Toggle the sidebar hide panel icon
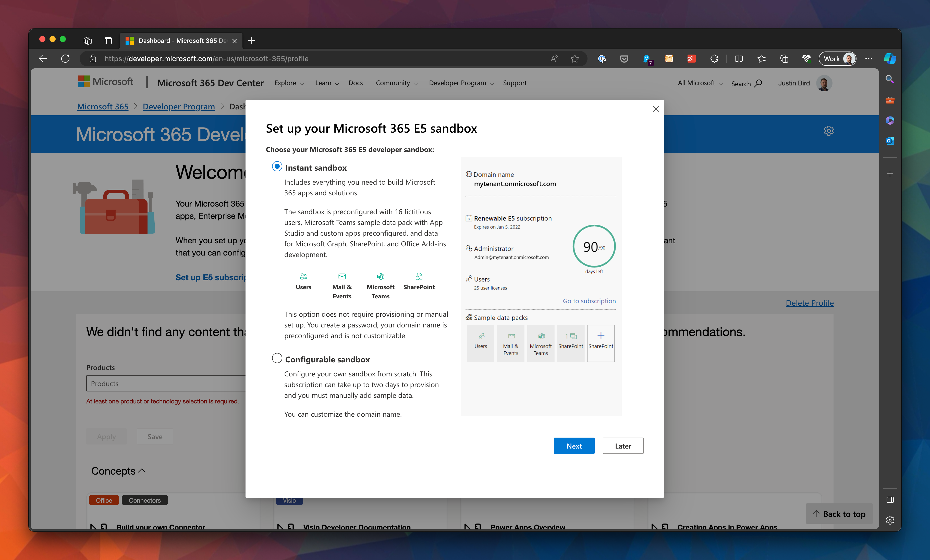The height and width of the screenshot is (560, 930). 890,500
